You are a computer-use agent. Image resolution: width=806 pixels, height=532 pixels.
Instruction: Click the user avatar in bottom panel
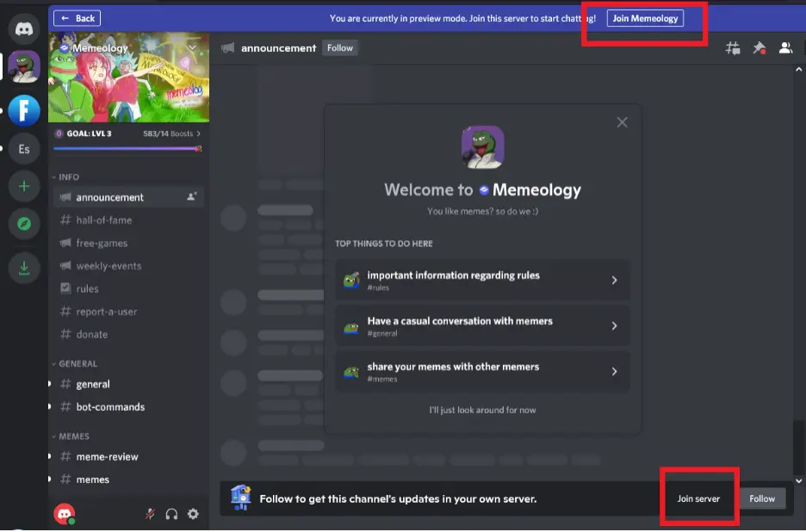(65, 514)
